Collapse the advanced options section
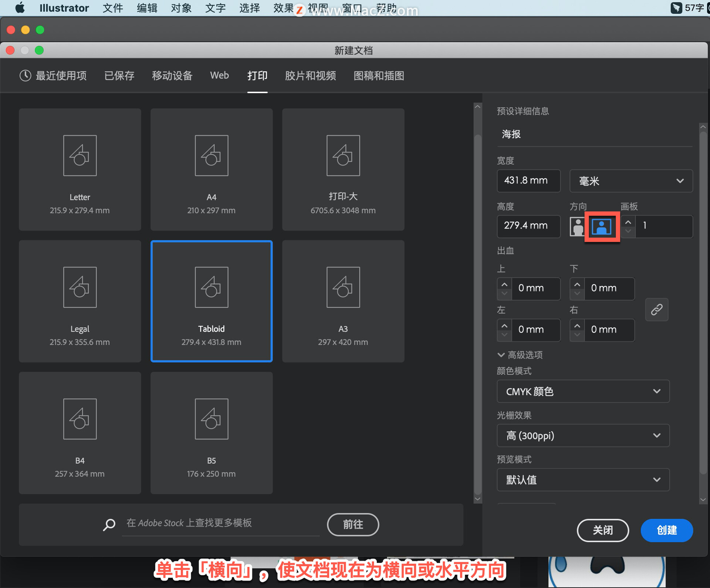The height and width of the screenshot is (588, 710). (501, 355)
